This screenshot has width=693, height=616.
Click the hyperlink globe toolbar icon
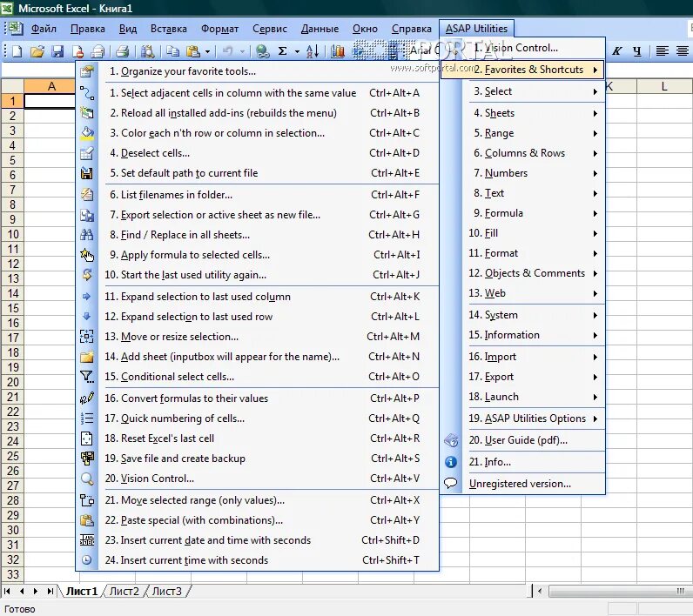(263, 51)
